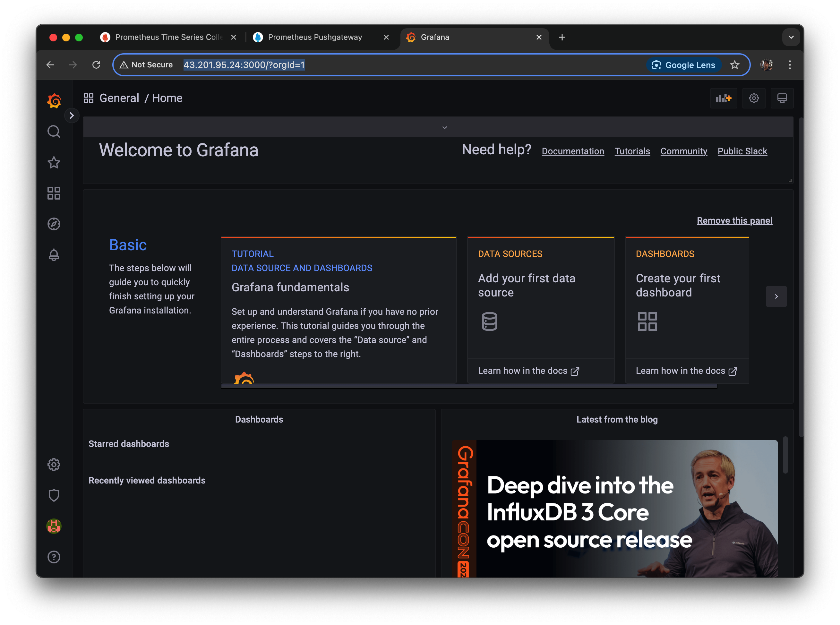
Task: Click the Remove this panel link
Action: [734, 220]
